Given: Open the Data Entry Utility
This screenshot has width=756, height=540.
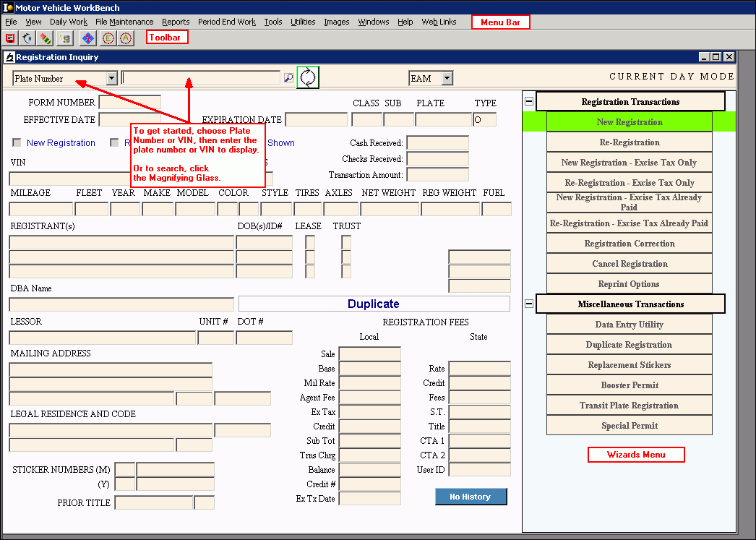Looking at the screenshot, I should [630, 325].
